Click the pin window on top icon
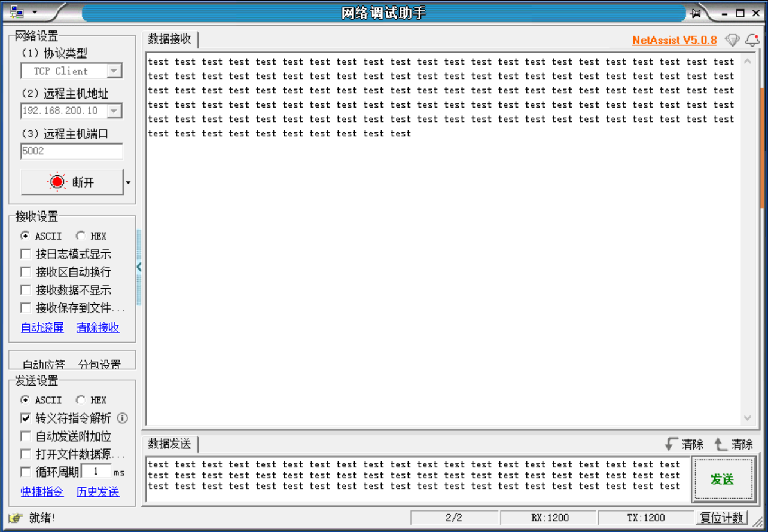Viewport: 768px width, 532px height. [696, 13]
